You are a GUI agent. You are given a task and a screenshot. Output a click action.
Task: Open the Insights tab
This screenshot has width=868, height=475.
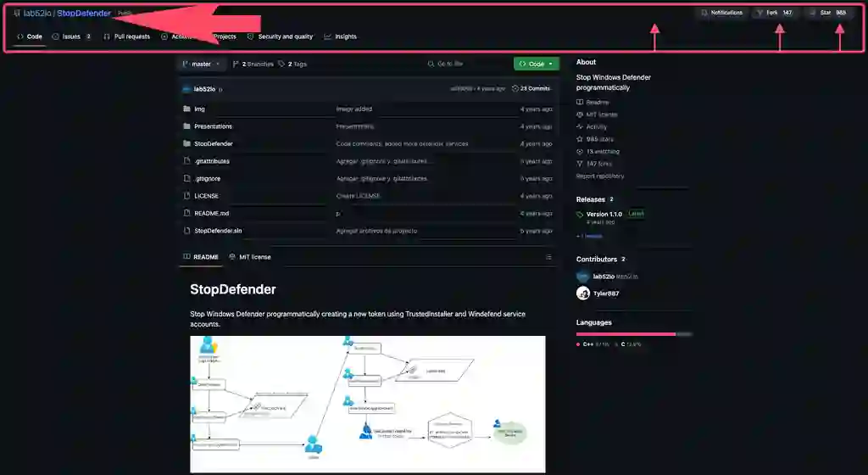tap(341, 36)
